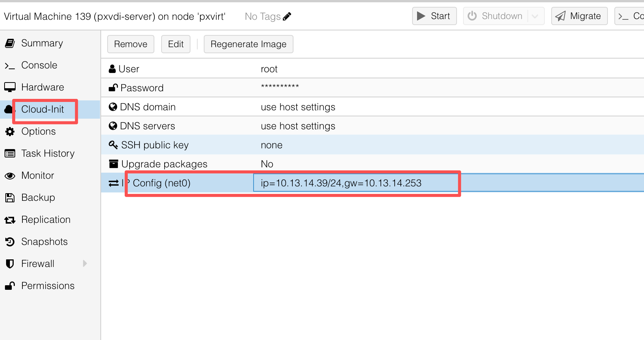The image size is (644, 340).
Task: Expand the Firewall submenu arrow
Action: [x=85, y=264]
